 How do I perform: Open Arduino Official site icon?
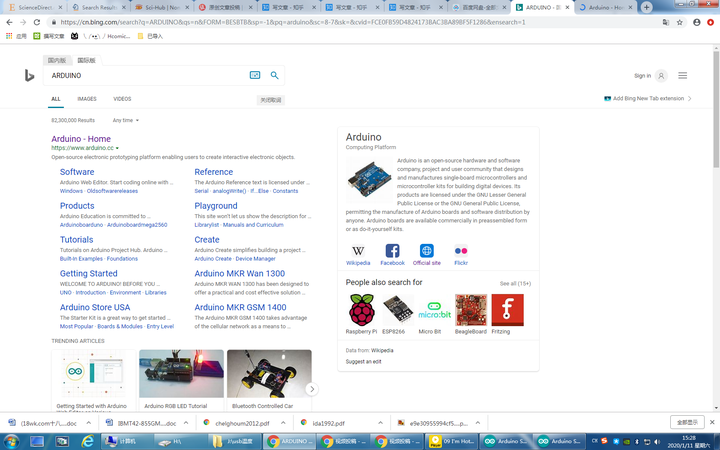pos(427,251)
